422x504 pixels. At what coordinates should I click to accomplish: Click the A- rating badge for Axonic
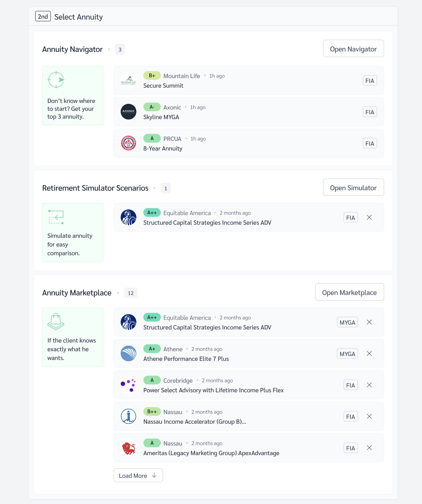point(152,107)
